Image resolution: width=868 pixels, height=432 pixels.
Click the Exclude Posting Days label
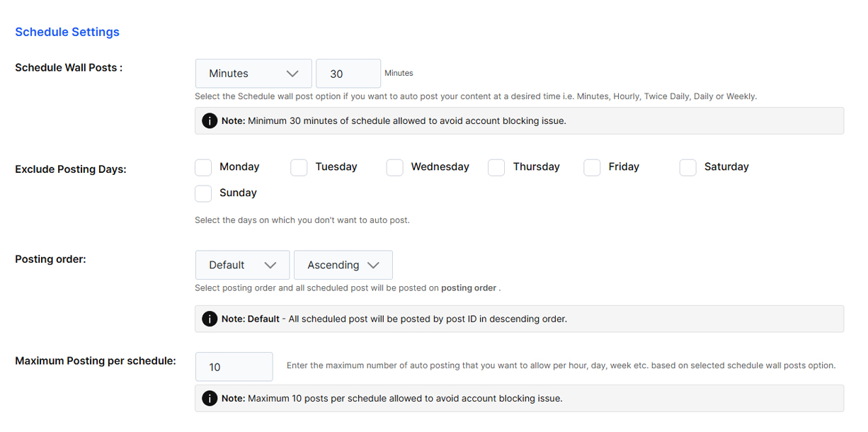point(71,169)
